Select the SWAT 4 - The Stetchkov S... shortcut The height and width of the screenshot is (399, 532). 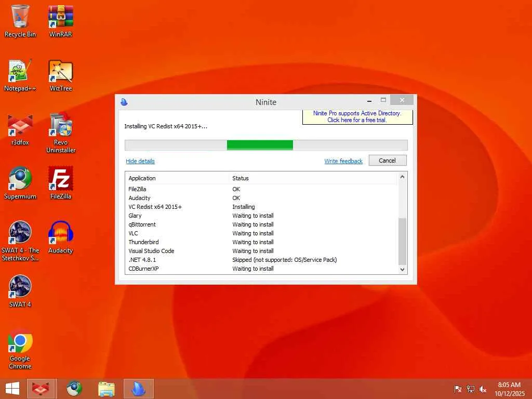point(20,241)
